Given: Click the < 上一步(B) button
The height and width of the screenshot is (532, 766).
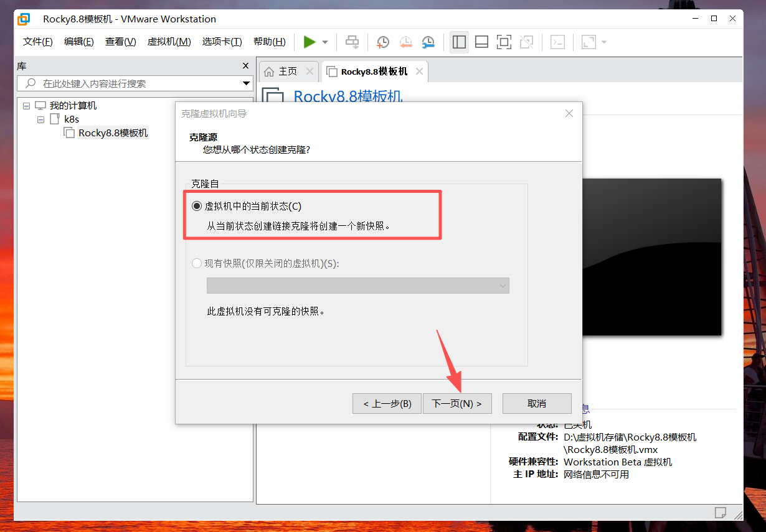Looking at the screenshot, I should click(x=387, y=403).
